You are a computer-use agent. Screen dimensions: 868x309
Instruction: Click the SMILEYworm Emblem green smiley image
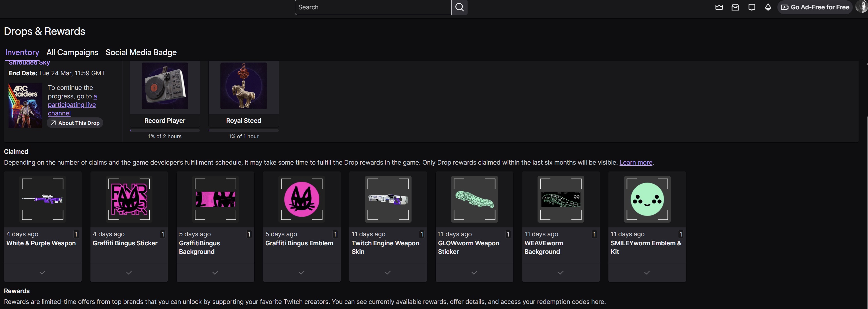pos(647,199)
